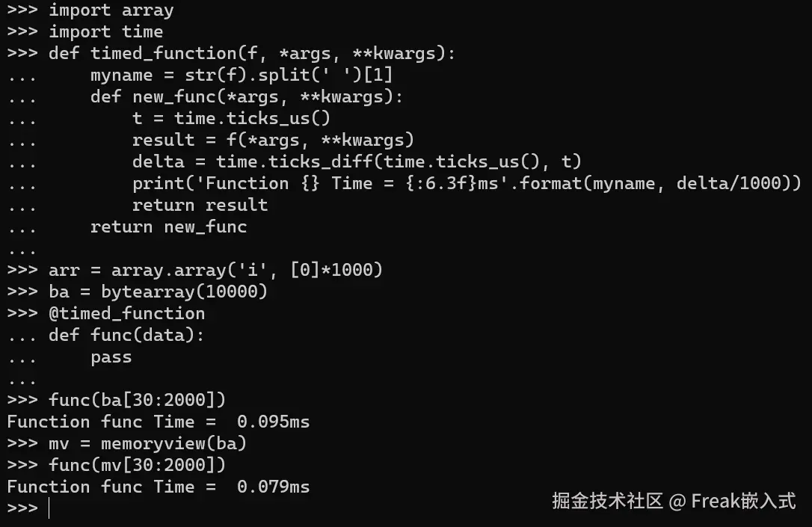Click the 'import time' line
The image size is (812, 527).
pyautogui.click(x=85, y=32)
